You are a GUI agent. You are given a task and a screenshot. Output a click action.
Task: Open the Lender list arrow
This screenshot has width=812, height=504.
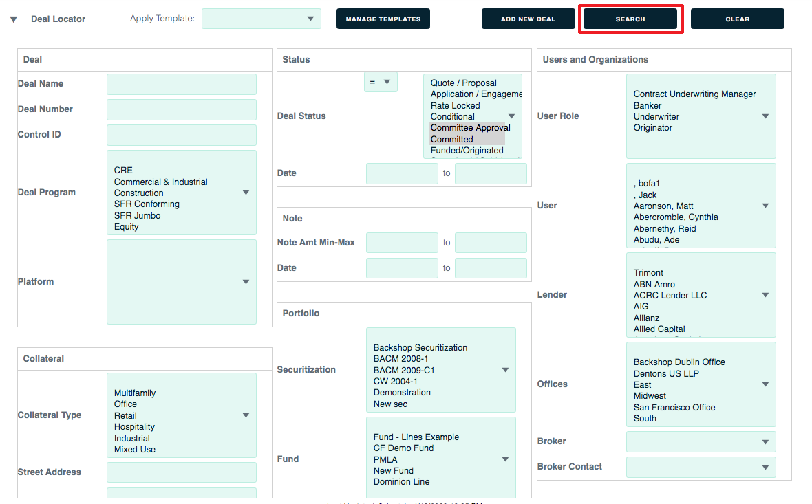pyautogui.click(x=765, y=295)
